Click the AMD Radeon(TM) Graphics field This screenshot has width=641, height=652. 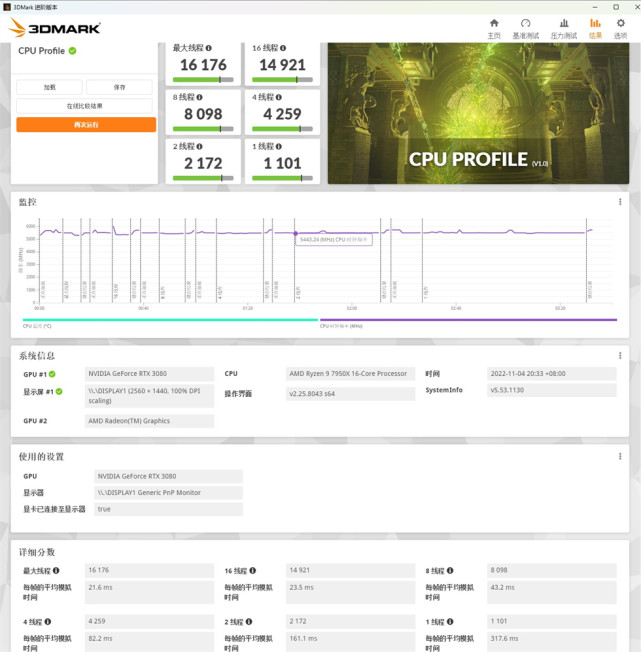pos(149,421)
